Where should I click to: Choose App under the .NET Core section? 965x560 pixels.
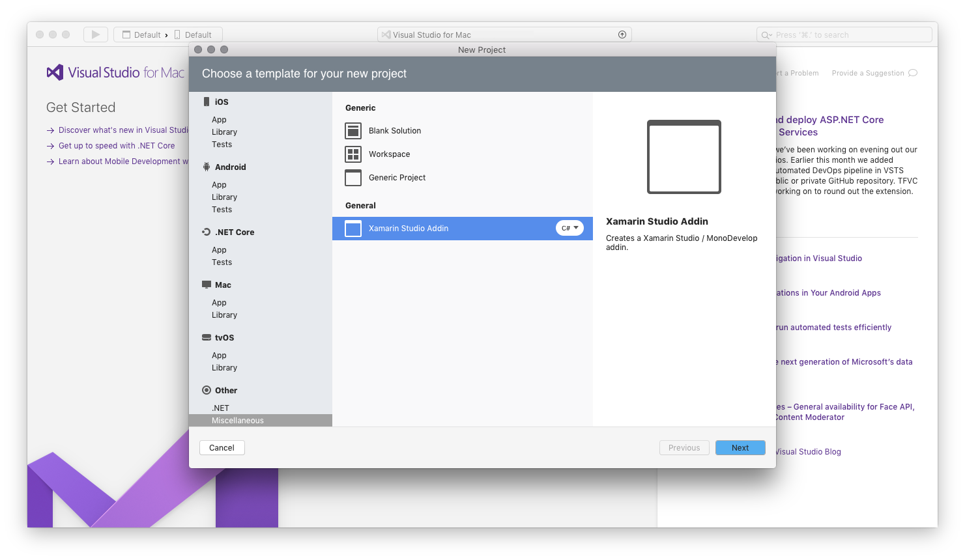point(219,250)
